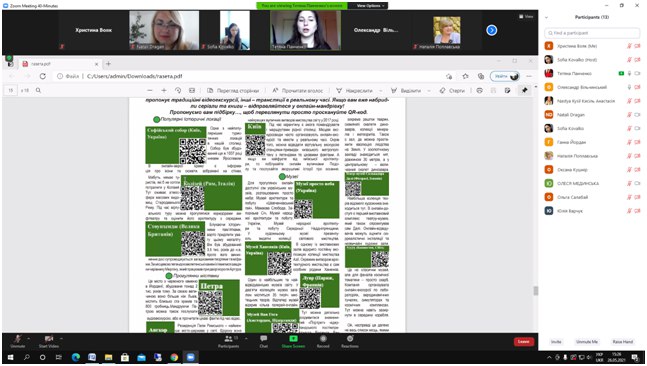Toggle Unmute microphone in Zoom toolbar
Image resolution: width=647 pixels, height=366 pixels.
pyautogui.click(x=18, y=341)
